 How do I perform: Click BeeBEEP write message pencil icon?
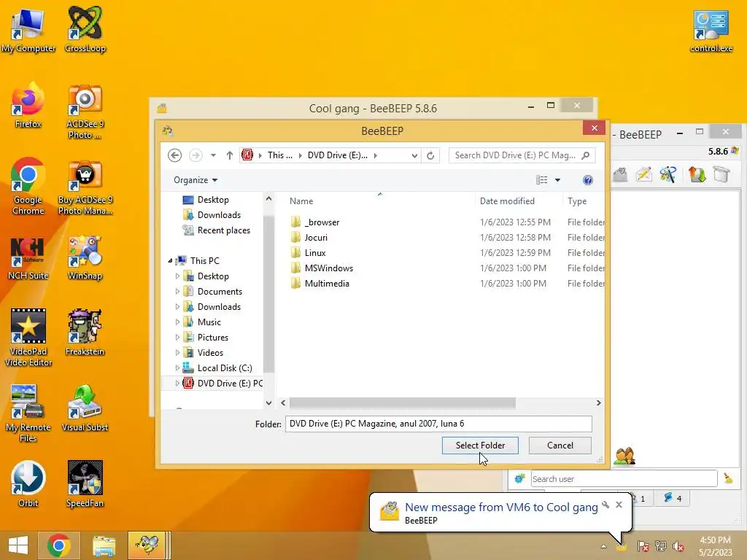click(x=643, y=174)
